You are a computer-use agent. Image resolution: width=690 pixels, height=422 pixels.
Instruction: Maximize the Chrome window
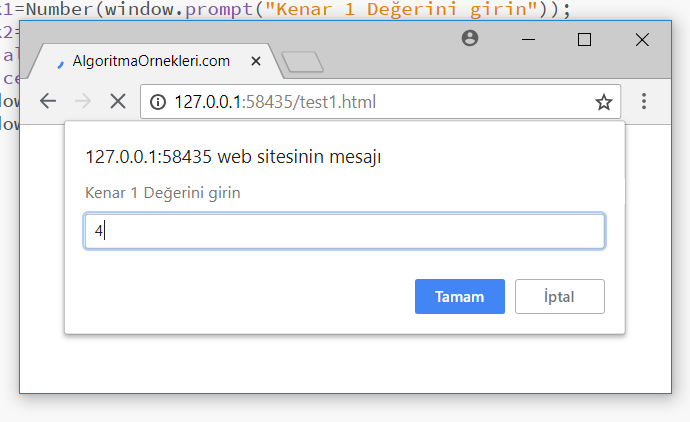585,39
